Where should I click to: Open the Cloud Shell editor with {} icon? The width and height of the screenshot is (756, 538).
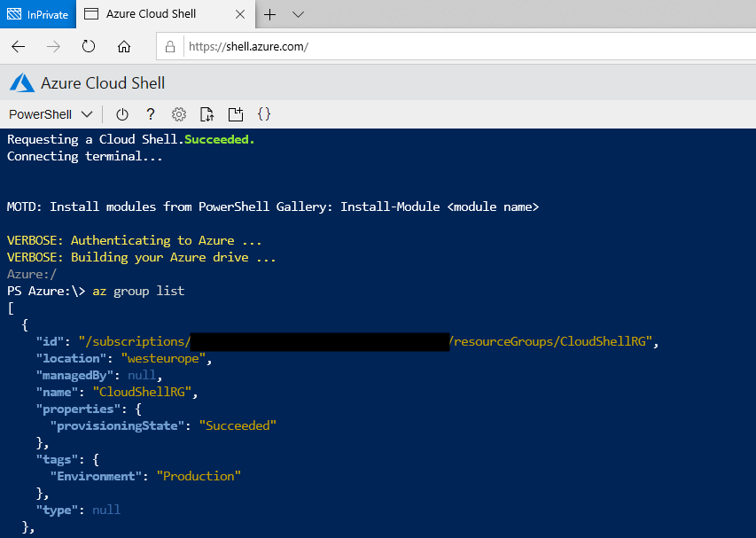(263, 114)
